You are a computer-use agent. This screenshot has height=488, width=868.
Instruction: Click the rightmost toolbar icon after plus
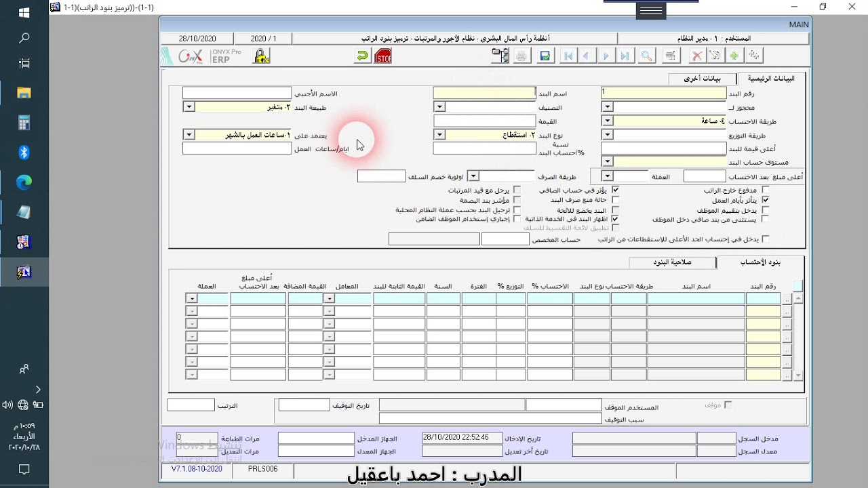click(x=753, y=56)
